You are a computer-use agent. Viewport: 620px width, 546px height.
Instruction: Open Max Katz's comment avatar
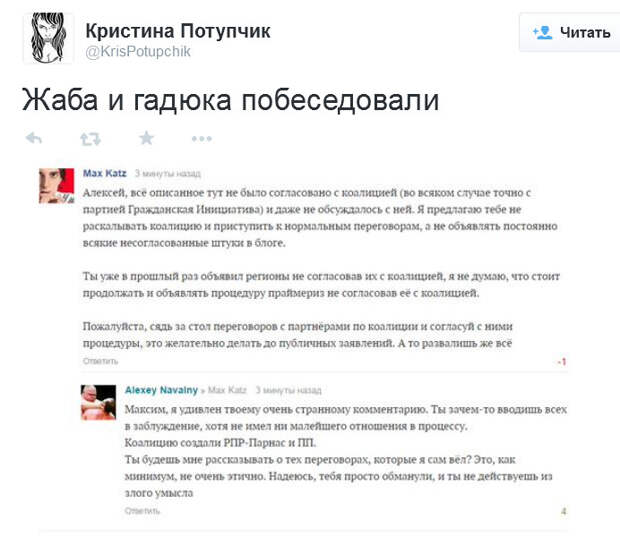pos(57,186)
